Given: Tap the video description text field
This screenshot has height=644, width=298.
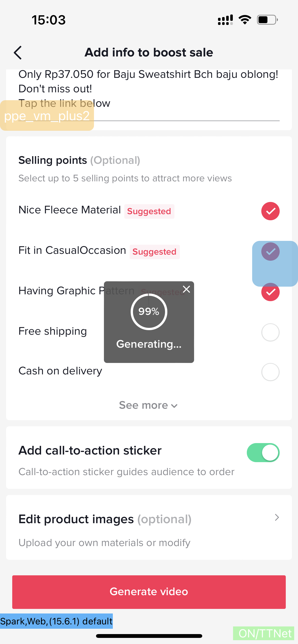Looking at the screenshot, I should coord(149,89).
